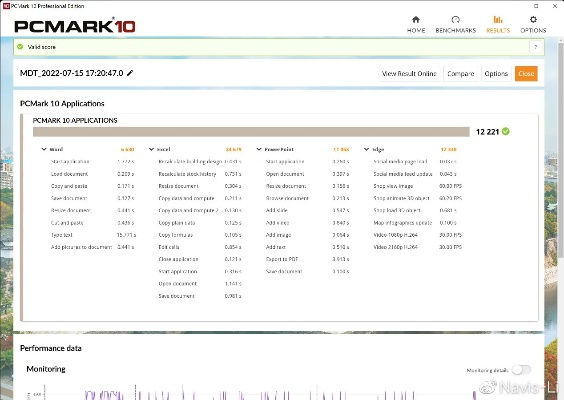Image resolution: width=564 pixels, height=400 pixels.
Task: Click Excel's Recalculate stock history row
Action: pyautogui.click(x=200, y=174)
